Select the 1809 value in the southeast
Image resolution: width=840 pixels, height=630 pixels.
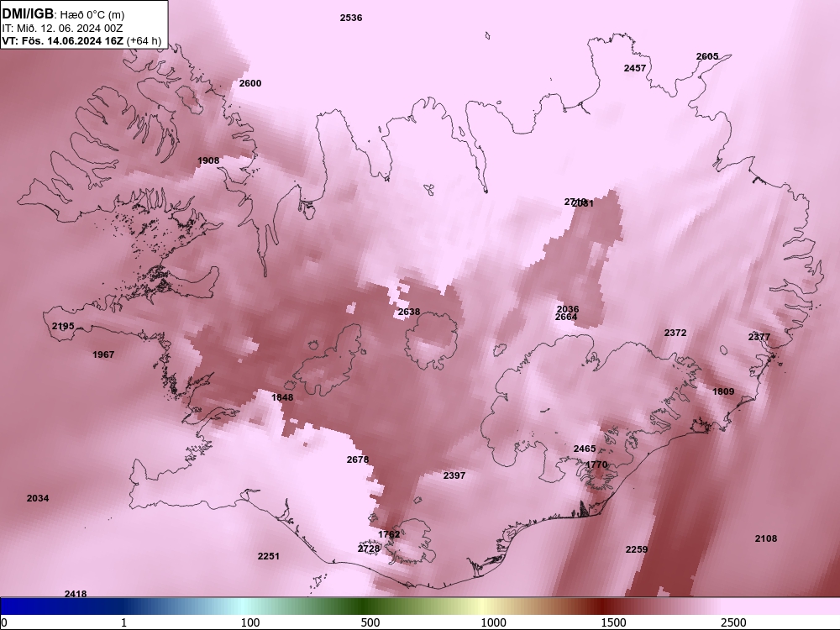coord(723,391)
